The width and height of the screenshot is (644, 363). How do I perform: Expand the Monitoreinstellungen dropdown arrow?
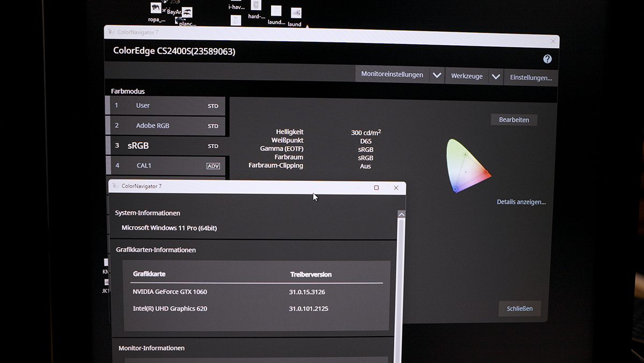[x=437, y=75]
